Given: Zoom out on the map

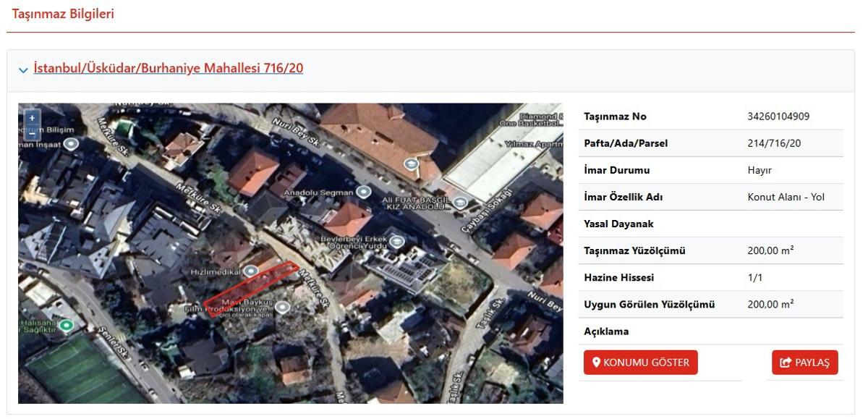Looking at the screenshot, I should pos(32,133).
